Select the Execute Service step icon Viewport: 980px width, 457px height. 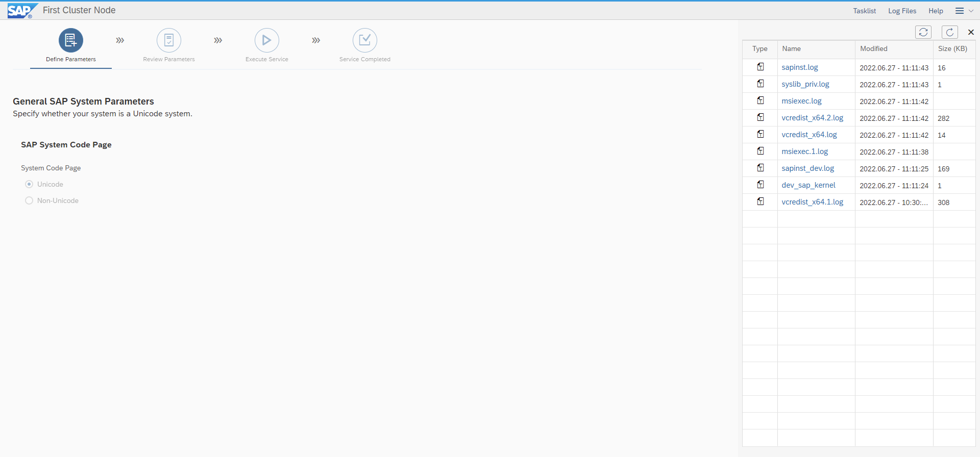click(x=267, y=40)
